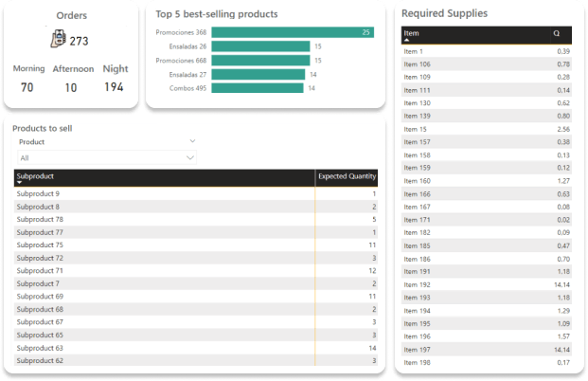Screen dimensions: 588x381
Task: Sort by Expected Quantity column header
Action: click(x=347, y=176)
